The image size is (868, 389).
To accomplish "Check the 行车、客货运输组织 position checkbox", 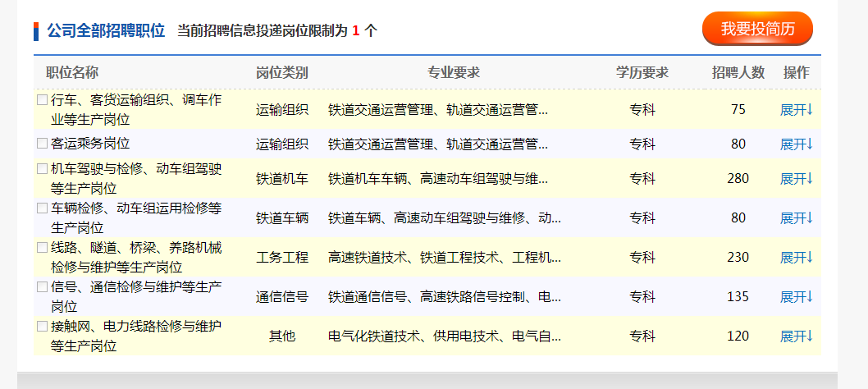I will tap(42, 100).
